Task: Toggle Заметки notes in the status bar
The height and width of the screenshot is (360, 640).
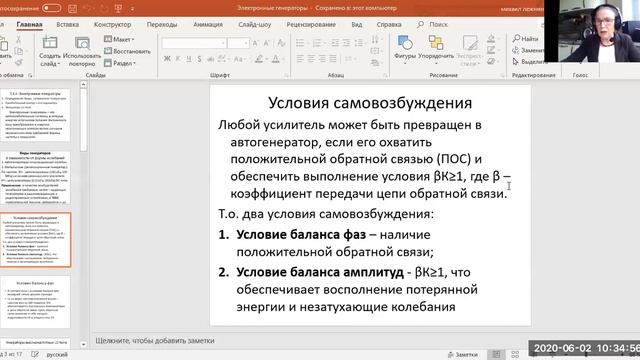Action: tap(463, 355)
